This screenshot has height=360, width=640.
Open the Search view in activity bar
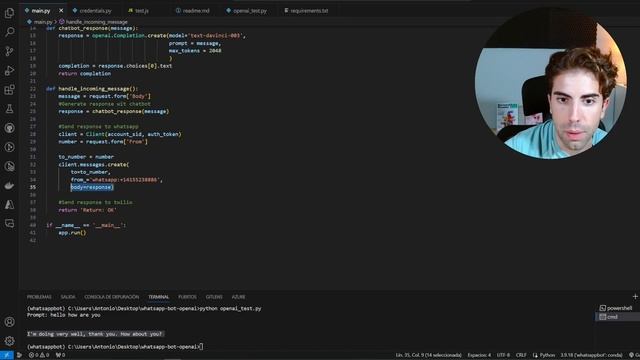click(x=9, y=32)
